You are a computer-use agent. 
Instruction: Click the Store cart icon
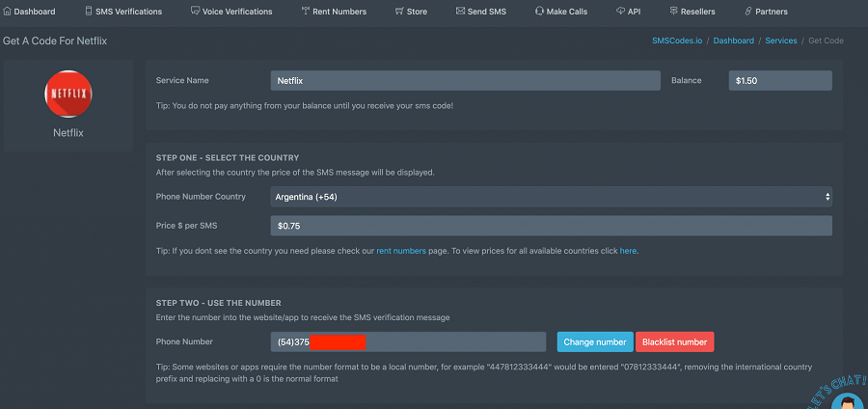point(399,11)
